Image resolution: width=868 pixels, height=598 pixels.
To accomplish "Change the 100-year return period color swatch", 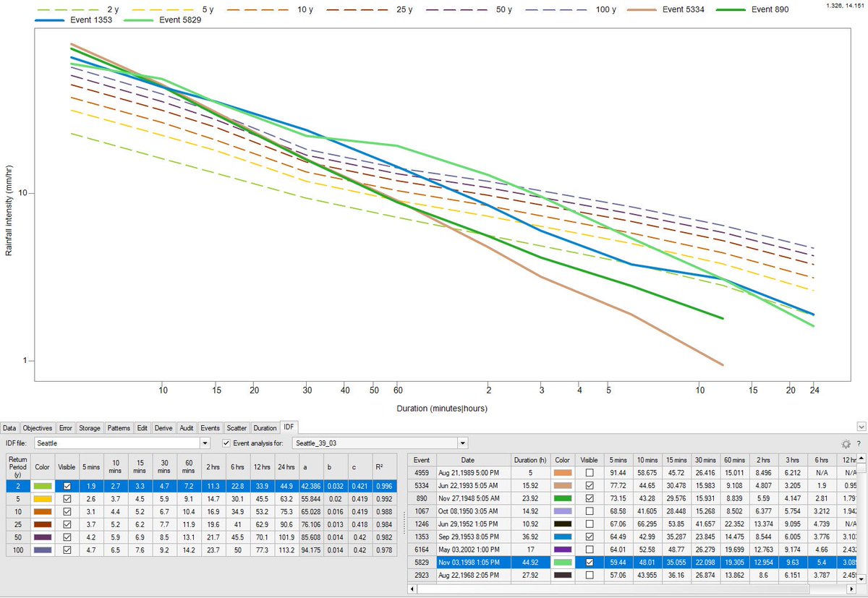I will pyautogui.click(x=41, y=551).
